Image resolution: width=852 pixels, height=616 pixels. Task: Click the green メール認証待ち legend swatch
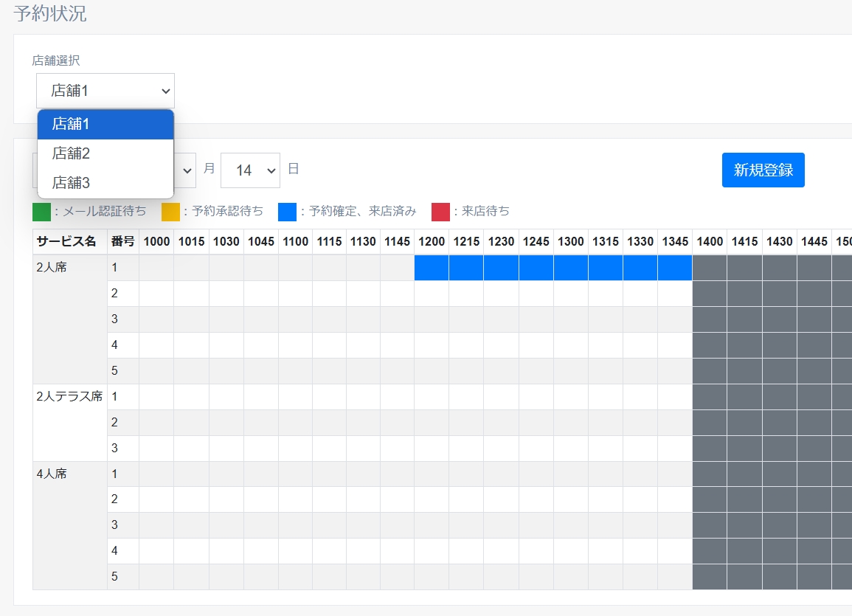[x=42, y=212]
